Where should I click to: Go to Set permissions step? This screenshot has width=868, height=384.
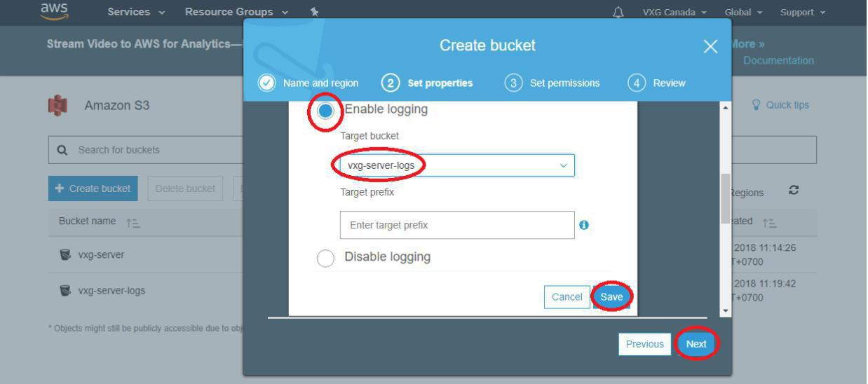pyautogui.click(x=552, y=83)
